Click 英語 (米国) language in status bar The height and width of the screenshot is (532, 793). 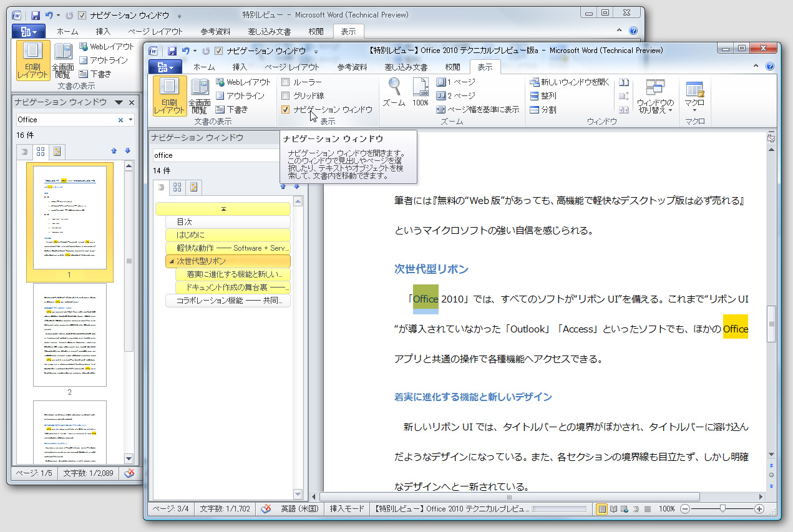click(x=299, y=509)
